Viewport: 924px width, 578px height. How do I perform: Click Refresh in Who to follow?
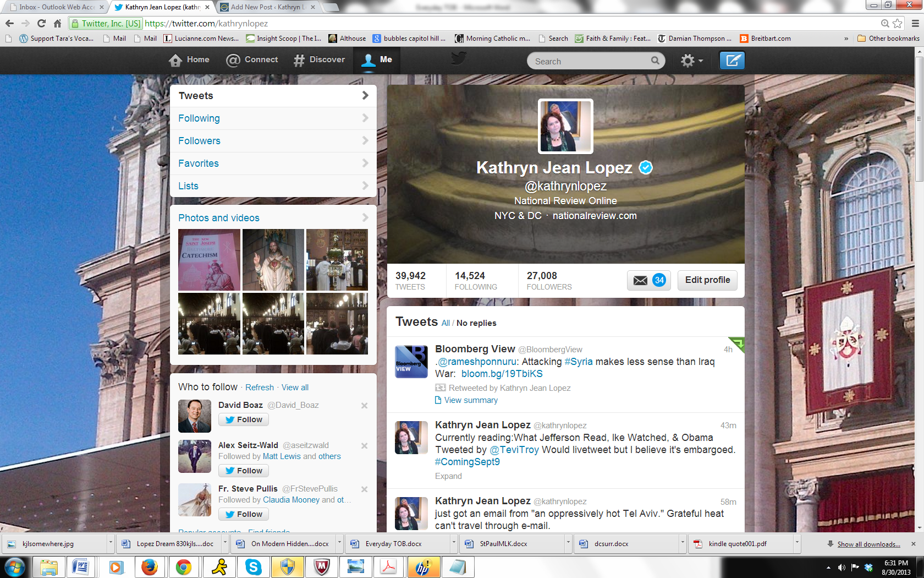260,388
